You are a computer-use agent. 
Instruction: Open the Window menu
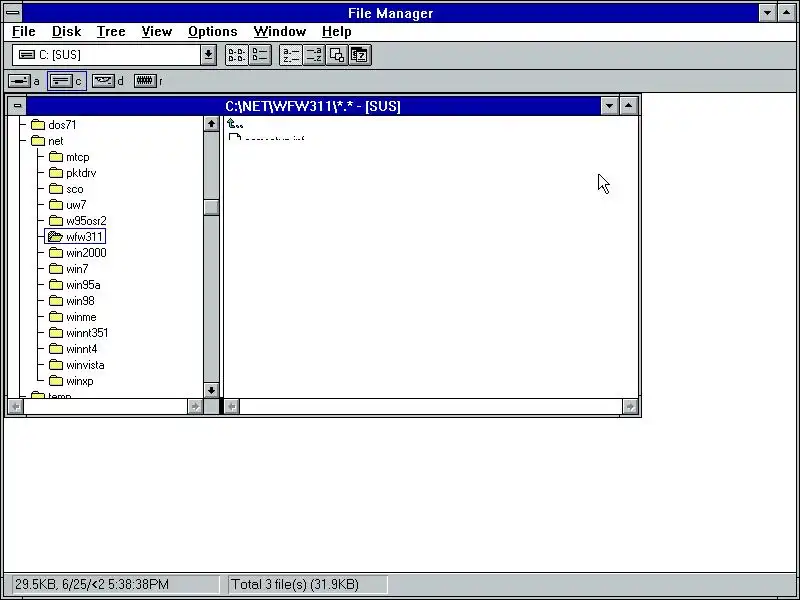280,32
